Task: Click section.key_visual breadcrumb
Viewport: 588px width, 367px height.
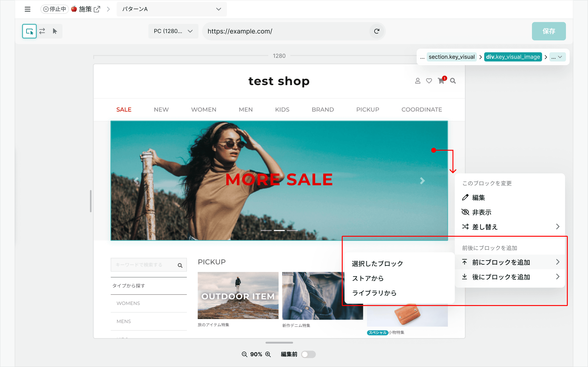Action: point(451,57)
